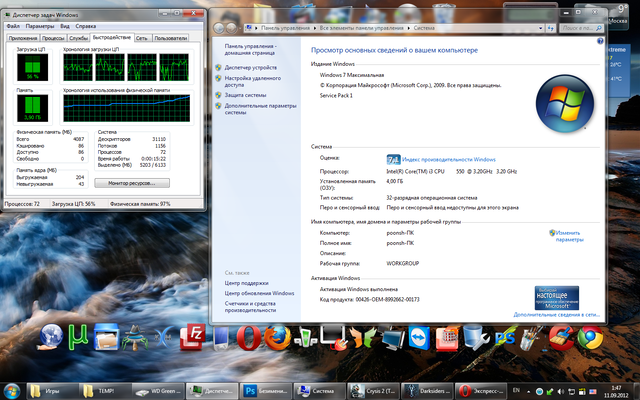Open Индекс производительности Windows link

tap(448, 159)
